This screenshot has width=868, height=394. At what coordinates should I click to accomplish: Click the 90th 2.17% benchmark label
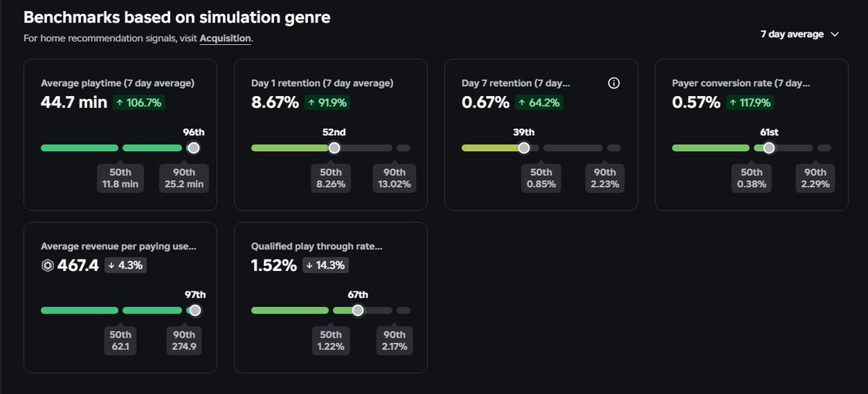tap(394, 341)
